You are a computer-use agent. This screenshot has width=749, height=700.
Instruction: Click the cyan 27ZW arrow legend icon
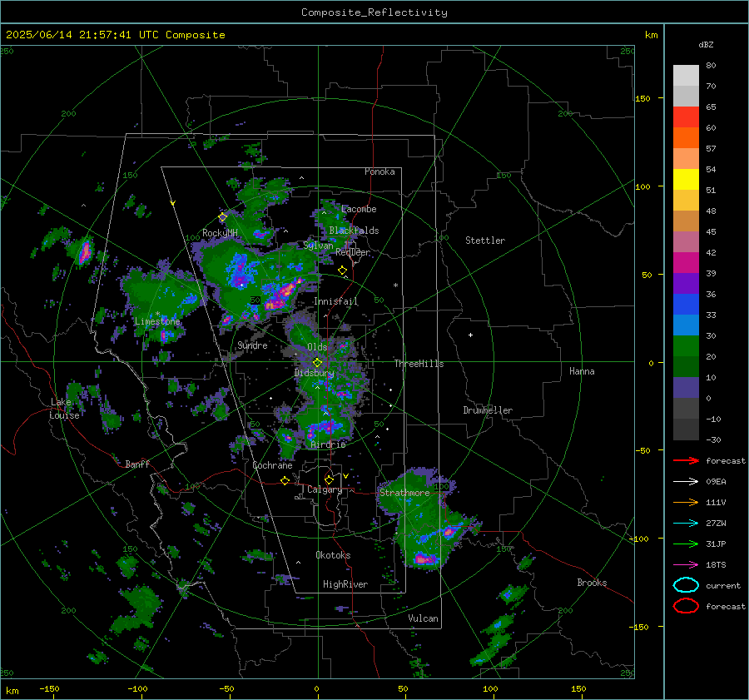[x=686, y=524]
